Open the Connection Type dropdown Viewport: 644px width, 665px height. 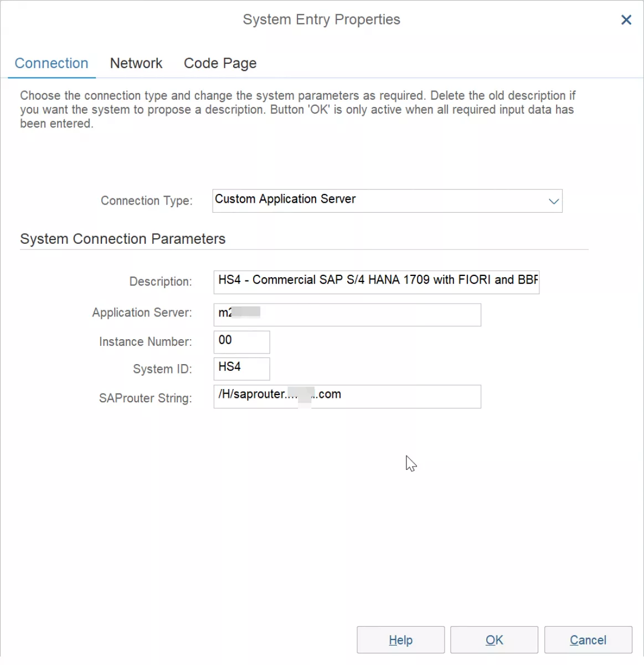coord(387,201)
